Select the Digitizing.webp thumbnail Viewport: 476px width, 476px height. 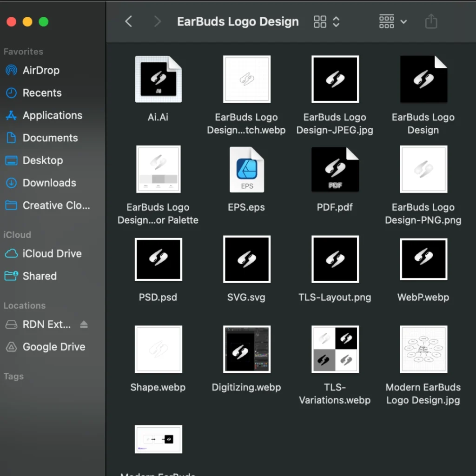(246, 349)
